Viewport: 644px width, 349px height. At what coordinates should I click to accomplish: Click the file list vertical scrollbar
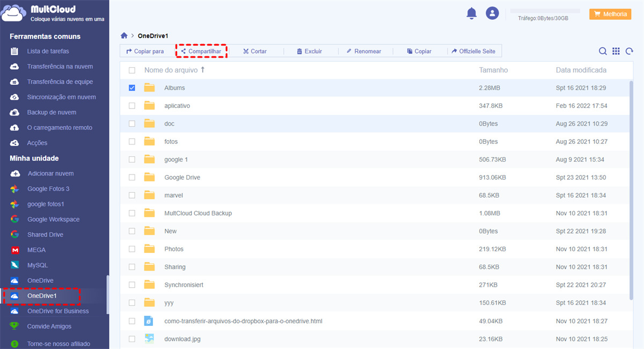click(631, 188)
